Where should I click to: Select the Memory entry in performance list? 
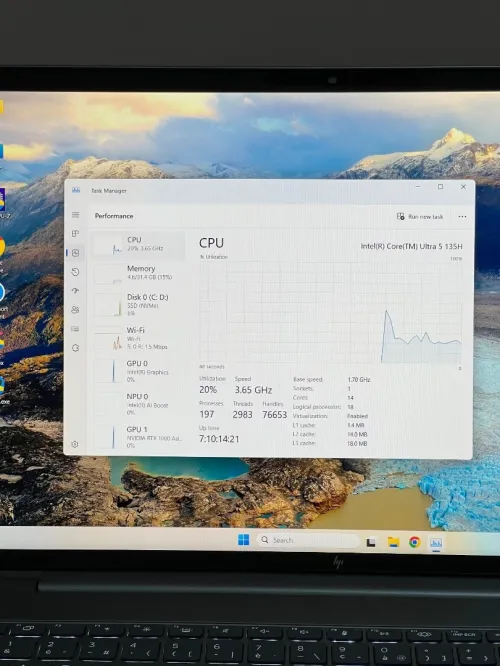coord(138,273)
